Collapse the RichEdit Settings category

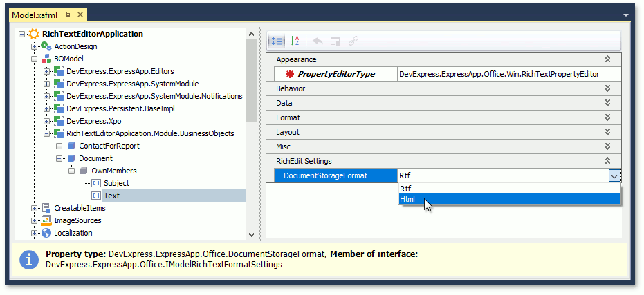(x=608, y=161)
